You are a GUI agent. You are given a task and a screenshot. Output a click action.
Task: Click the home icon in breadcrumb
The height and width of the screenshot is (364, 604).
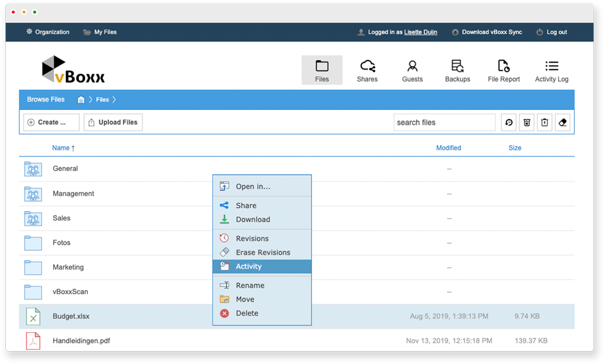[81, 100]
